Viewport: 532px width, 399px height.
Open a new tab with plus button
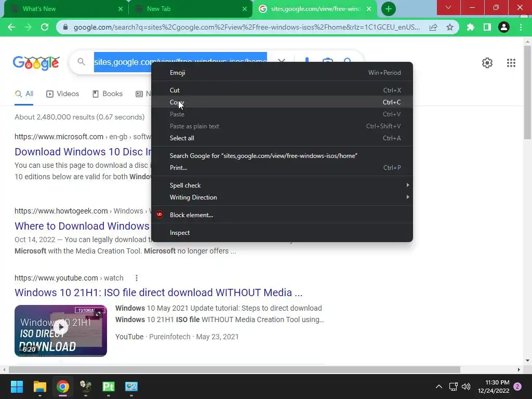[389, 9]
